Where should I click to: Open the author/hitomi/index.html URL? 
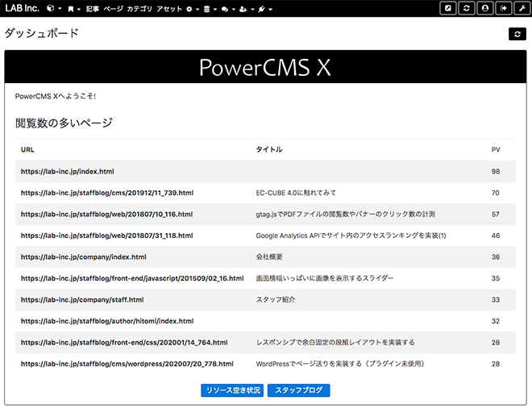point(107,321)
